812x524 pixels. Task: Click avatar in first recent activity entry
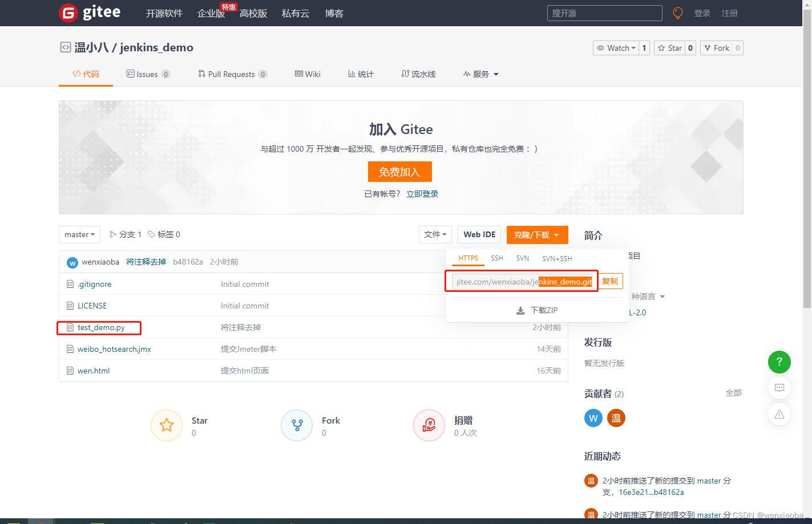pos(591,481)
